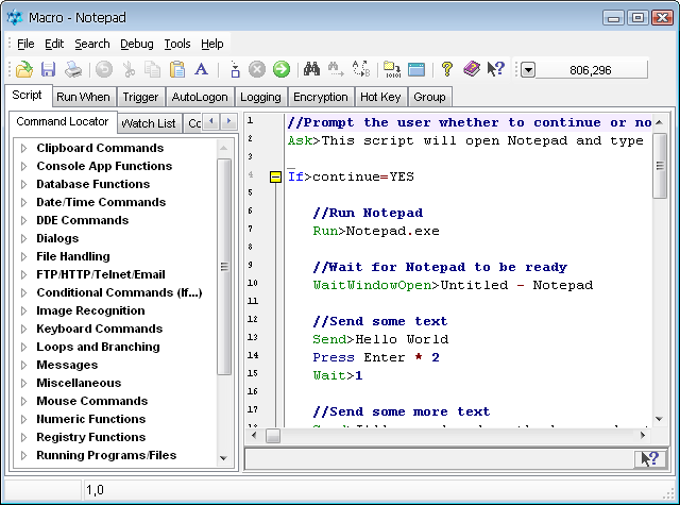Expand Console App Functions category
The height and width of the screenshot is (505, 680).
pyautogui.click(x=24, y=166)
